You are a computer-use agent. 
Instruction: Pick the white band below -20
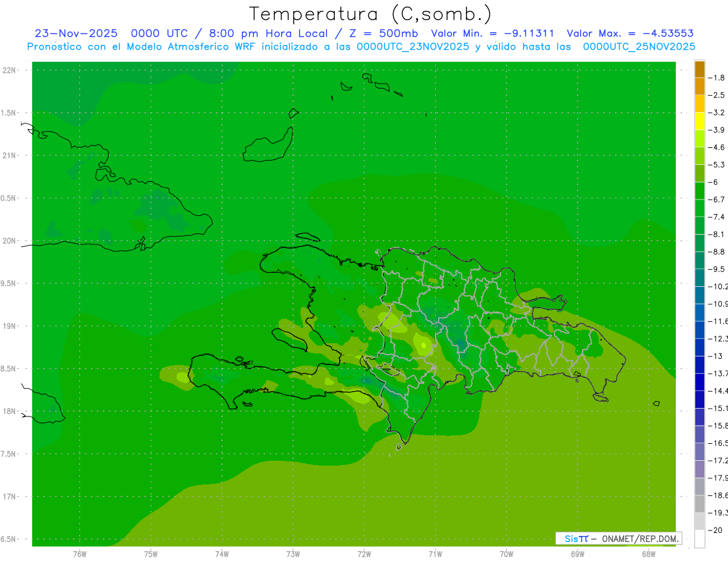[x=699, y=539]
